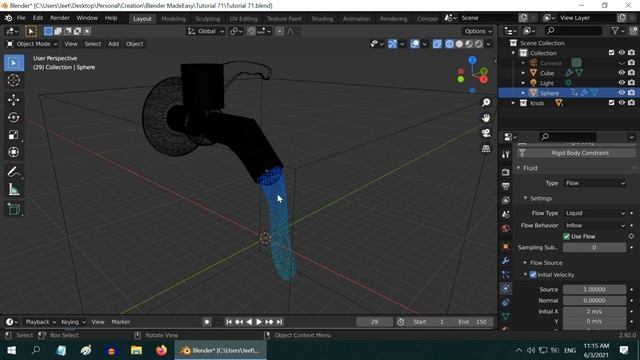Toggle X-ray view icon

(437, 44)
